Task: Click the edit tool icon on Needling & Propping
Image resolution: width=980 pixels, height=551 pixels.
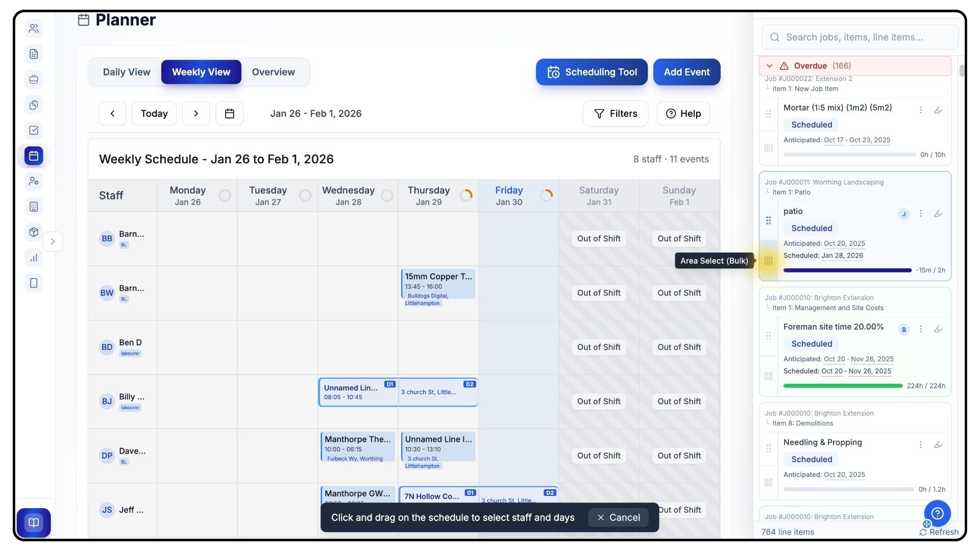Action: [x=938, y=444]
